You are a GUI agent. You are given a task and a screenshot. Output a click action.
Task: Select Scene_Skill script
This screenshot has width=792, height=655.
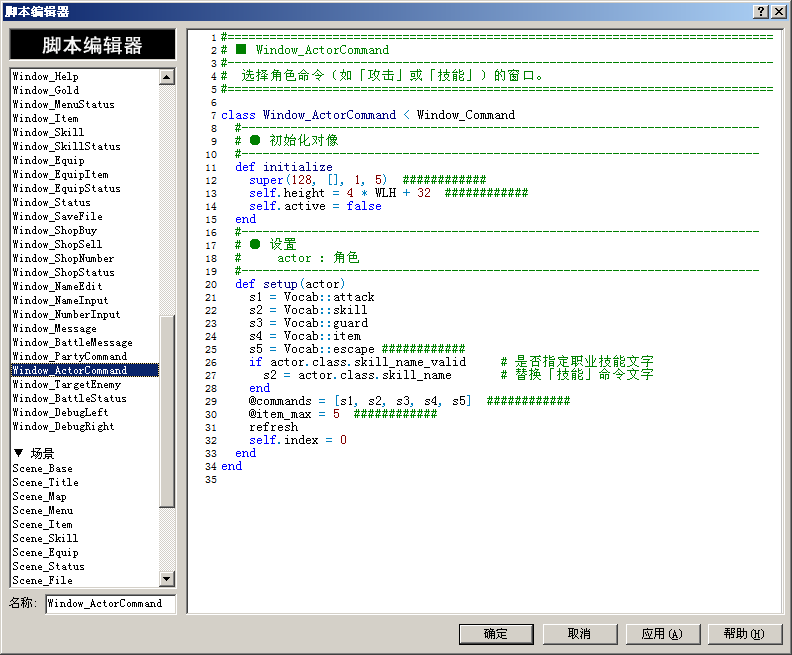coord(85,539)
